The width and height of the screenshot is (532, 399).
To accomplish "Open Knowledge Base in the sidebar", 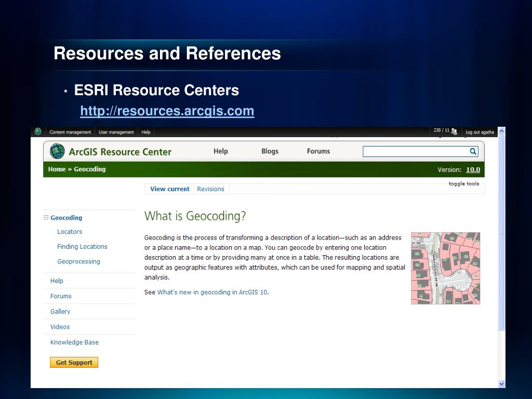I will (74, 342).
